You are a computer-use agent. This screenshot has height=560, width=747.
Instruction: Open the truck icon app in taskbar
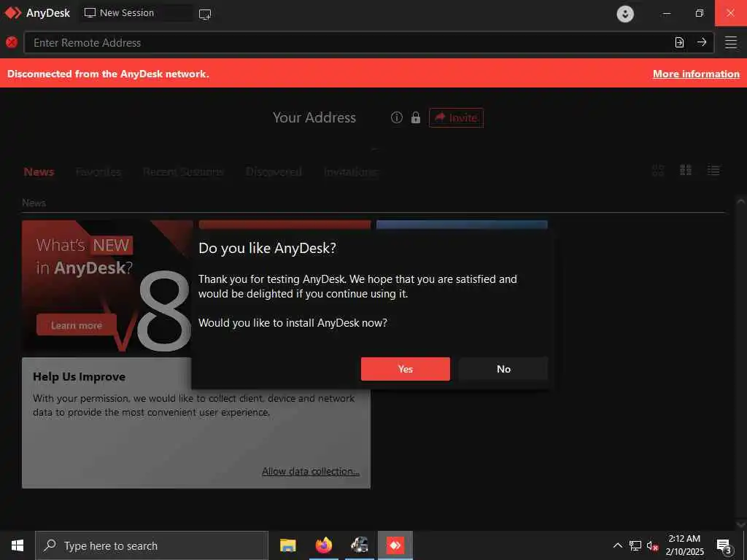pos(359,545)
